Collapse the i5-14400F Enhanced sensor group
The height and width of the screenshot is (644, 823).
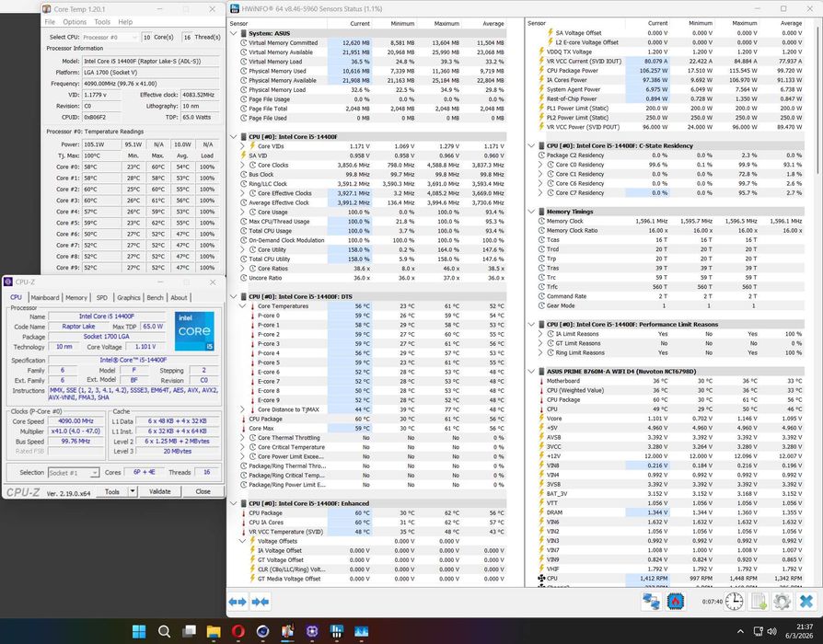coord(234,503)
